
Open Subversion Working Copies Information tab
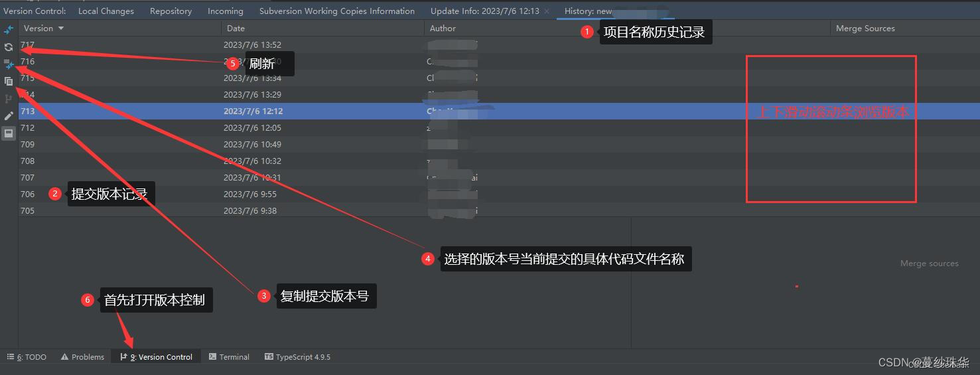click(337, 11)
